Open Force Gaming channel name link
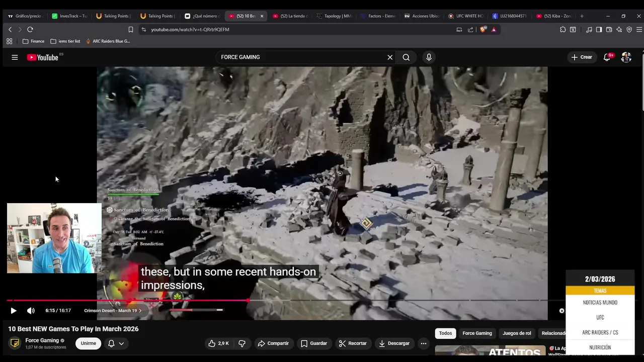Screen dimensions: 644x362 (x=42, y=340)
